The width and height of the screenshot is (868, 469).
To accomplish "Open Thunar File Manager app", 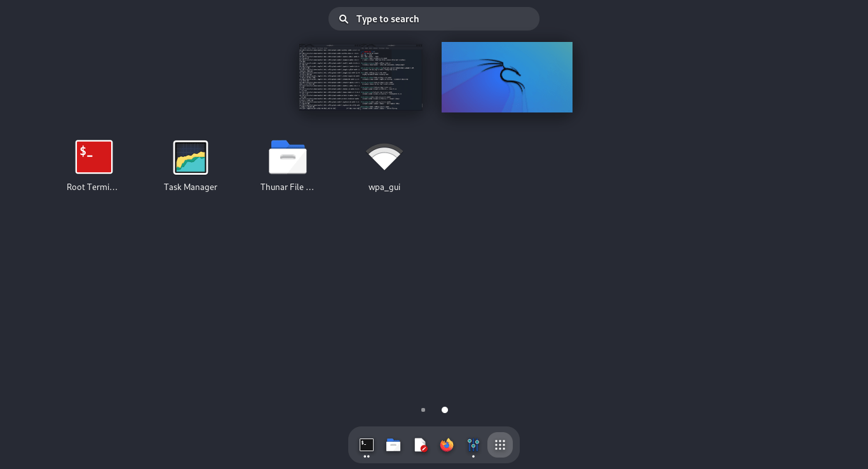I will click(288, 157).
